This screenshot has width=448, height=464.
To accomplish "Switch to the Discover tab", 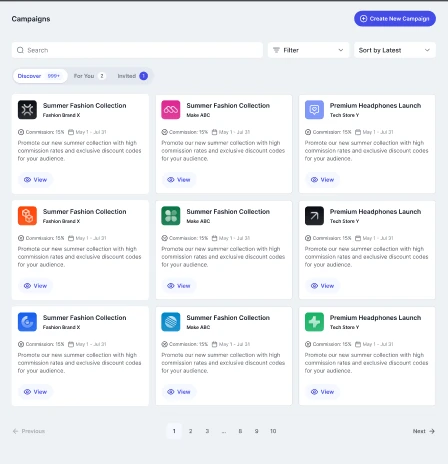I will (x=40, y=76).
